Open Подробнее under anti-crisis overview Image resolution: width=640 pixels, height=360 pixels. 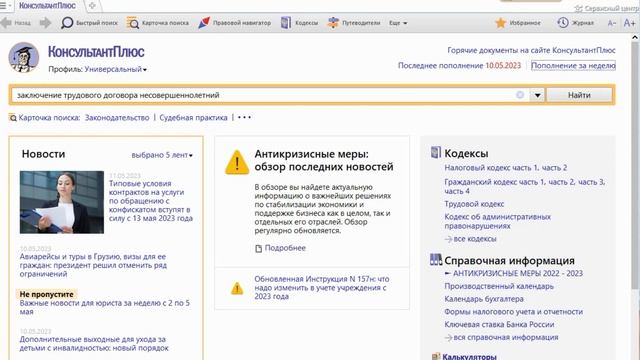pos(280,248)
